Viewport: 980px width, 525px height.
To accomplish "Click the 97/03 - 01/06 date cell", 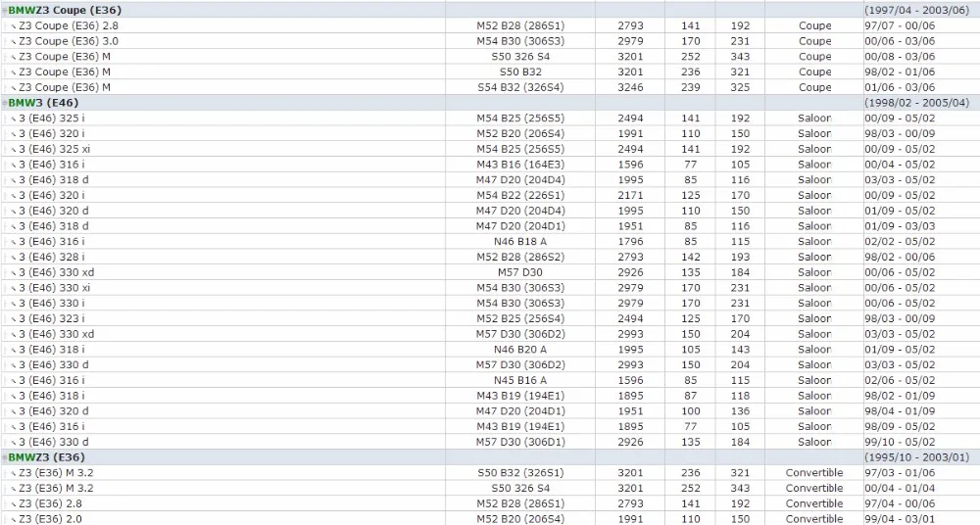I will coord(900,472).
